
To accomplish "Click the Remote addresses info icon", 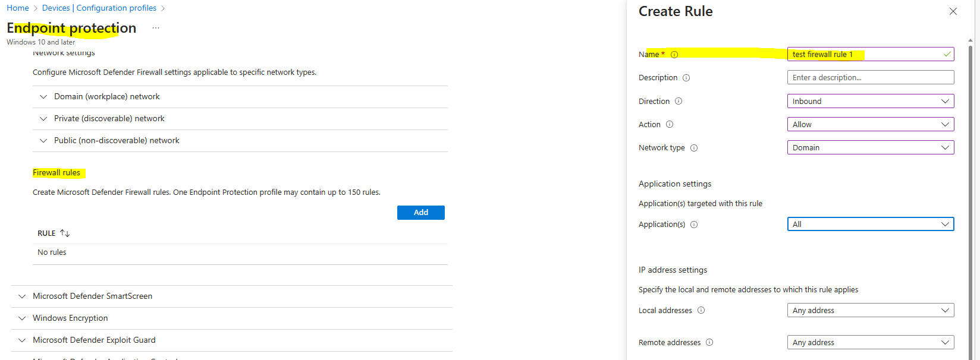I will (709, 342).
